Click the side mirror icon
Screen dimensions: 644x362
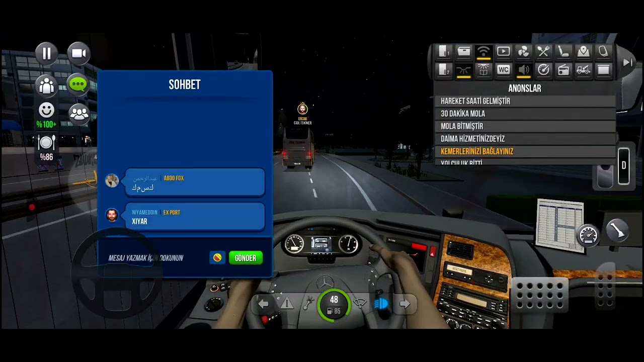tap(603, 51)
